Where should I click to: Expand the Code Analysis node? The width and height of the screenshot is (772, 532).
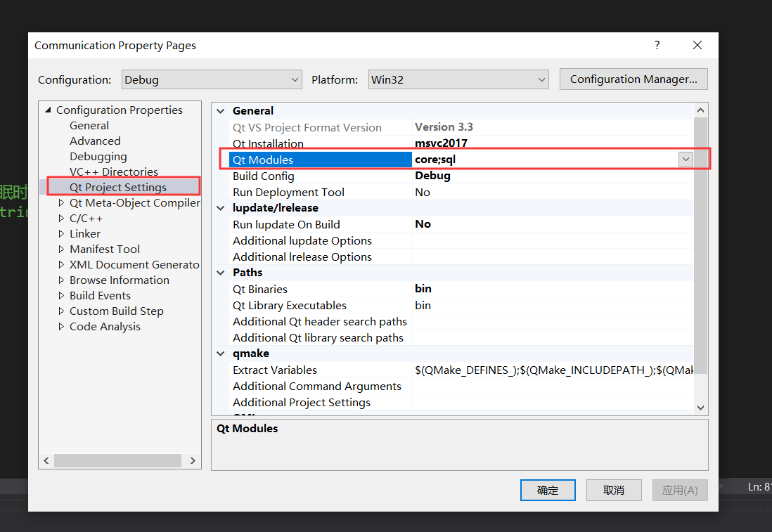pyautogui.click(x=61, y=326)
